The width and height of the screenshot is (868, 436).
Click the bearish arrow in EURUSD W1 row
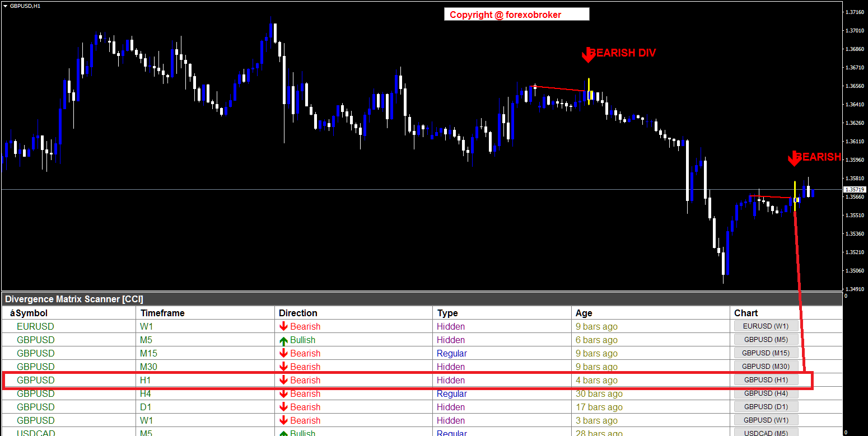pyautogui.click(x=283, y=326)
